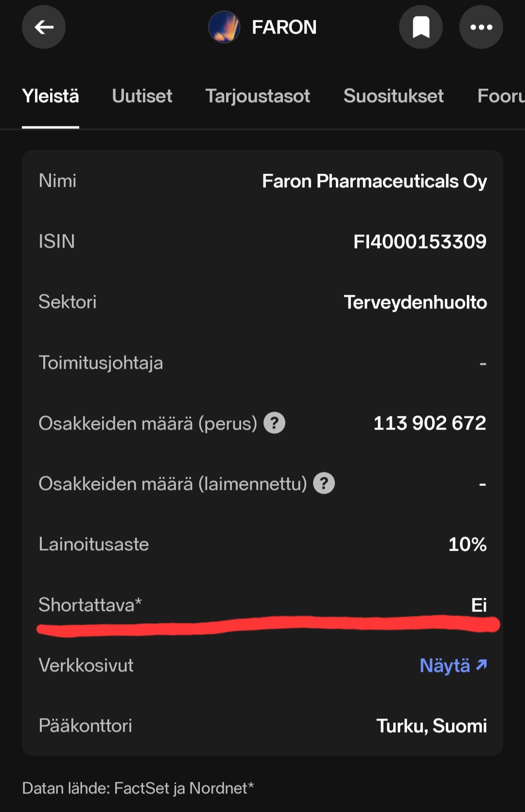Viewport: 525px width, 812px height.
Task: Select the Suositukset tab
Action: (x=393, y=96)
